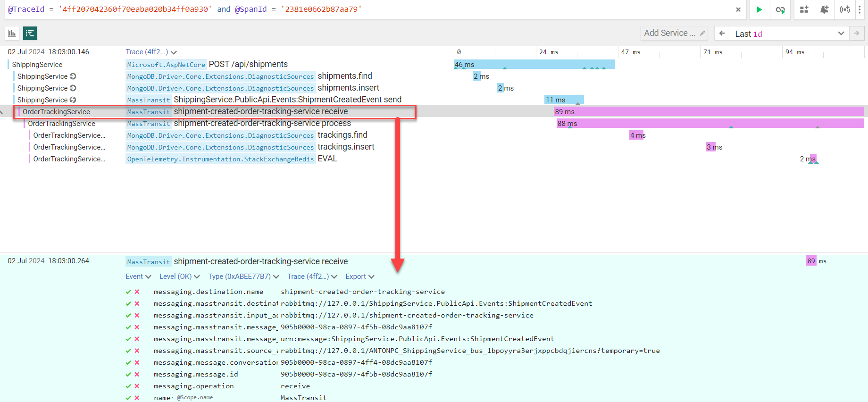Click green check for messaging.masstransit.source row

tap(128, 351)
